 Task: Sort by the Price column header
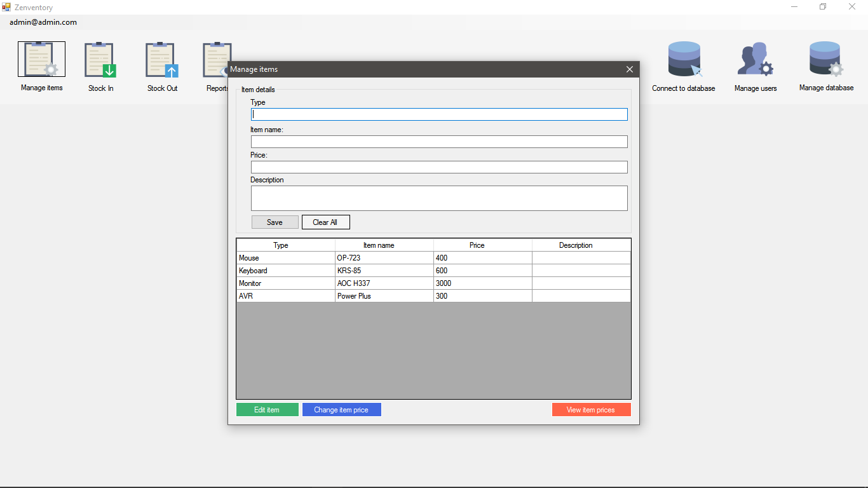point(483,245)
